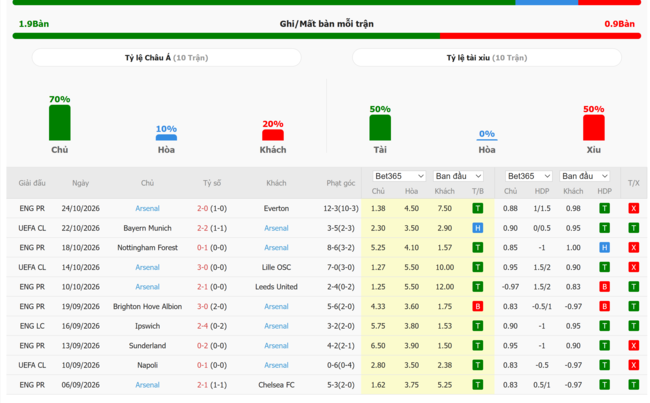Click the red X badge in the Sunderland row
The width and height of the screenshot is (650, 403).
pyautogui.click(x=633, y=345)
